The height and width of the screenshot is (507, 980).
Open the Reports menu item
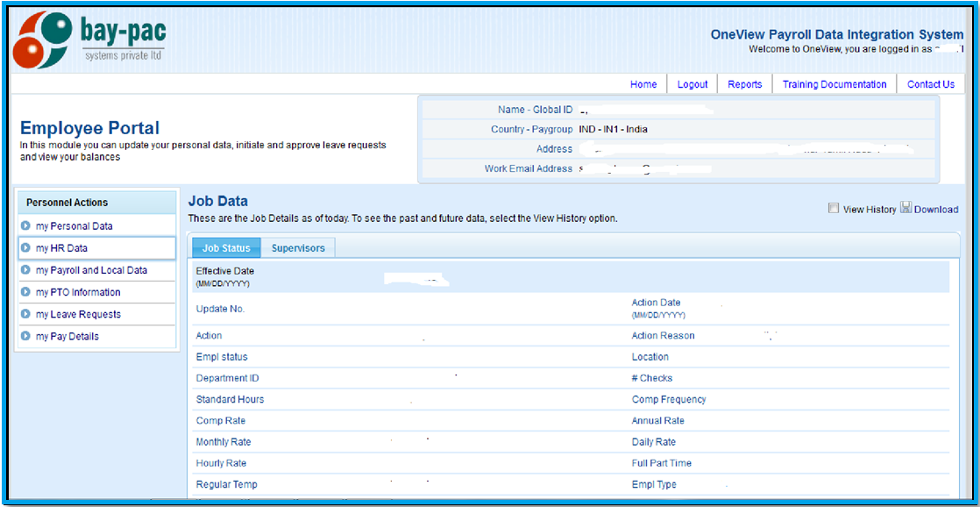(x=745, y=84)
